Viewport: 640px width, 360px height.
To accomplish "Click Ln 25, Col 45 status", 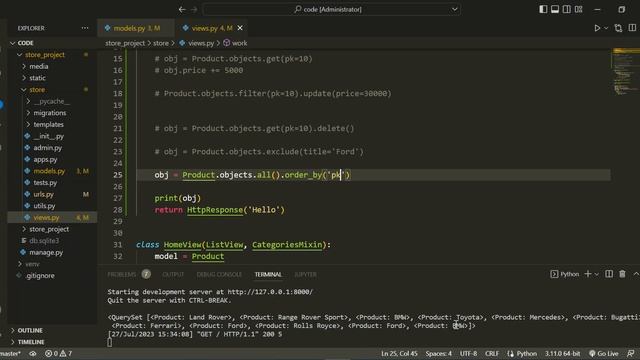I will point(399,353).
